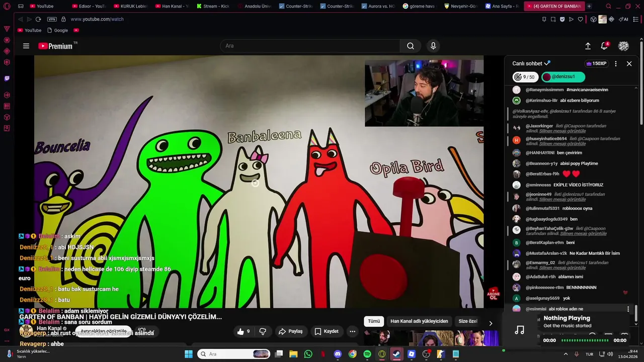Screen dimensions: 644x362
Task: Click the bookmark page icon in address bar
Action: click(544, 19)
